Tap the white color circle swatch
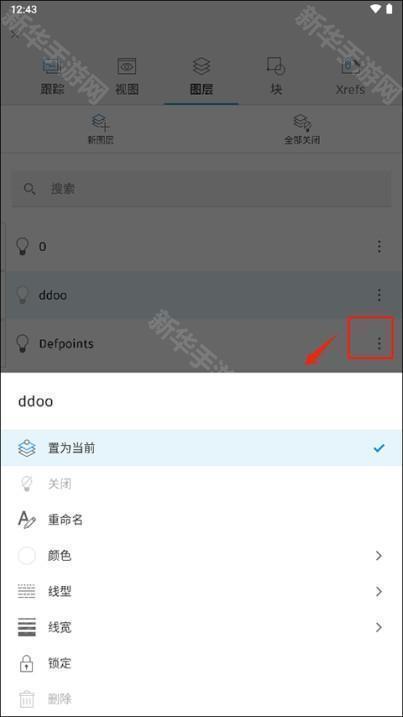The height and width of the screenshot is (717, 403). [27, 556]
